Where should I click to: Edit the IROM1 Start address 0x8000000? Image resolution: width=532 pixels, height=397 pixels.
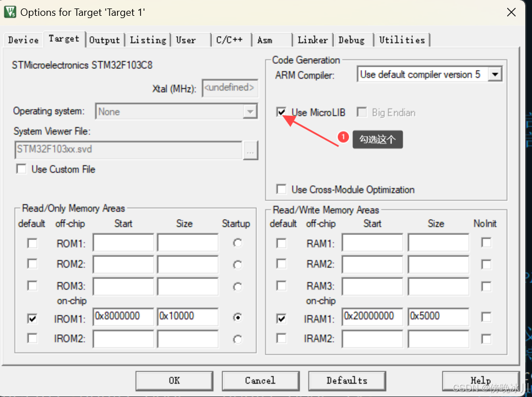click(x=123, y=317)
